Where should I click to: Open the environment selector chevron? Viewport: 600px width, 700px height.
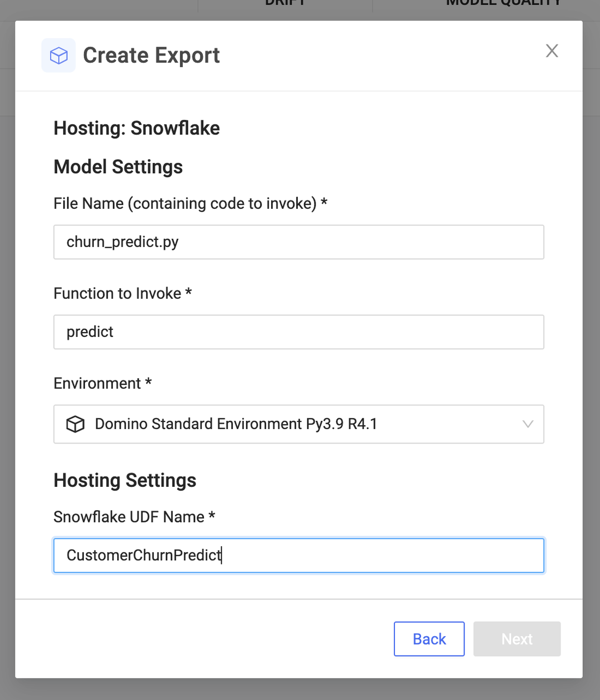(x=528, y=424)
